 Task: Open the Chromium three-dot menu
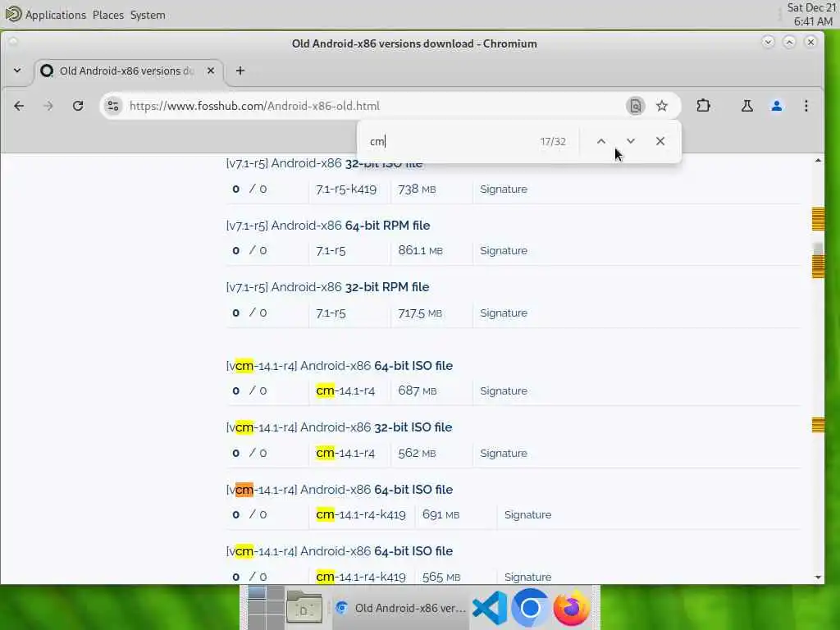[x=806, y=106]
